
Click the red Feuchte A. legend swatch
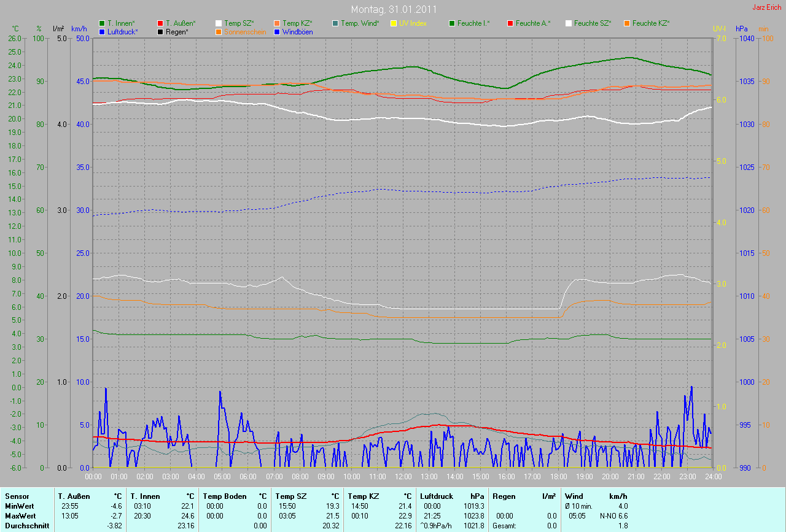[510, 23]
